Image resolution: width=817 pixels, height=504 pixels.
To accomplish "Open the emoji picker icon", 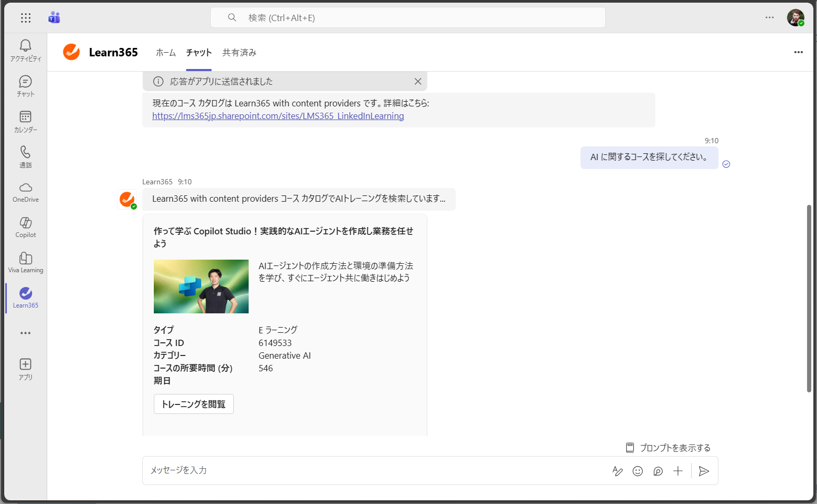I will 637,471.
